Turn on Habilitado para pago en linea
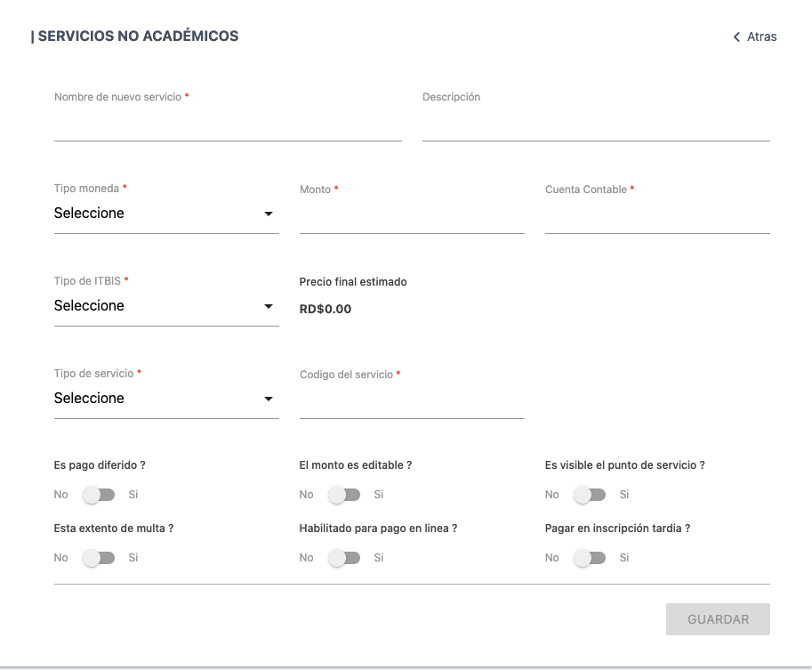Viewport: 812px width, 670px height. (x=343, y=558)
